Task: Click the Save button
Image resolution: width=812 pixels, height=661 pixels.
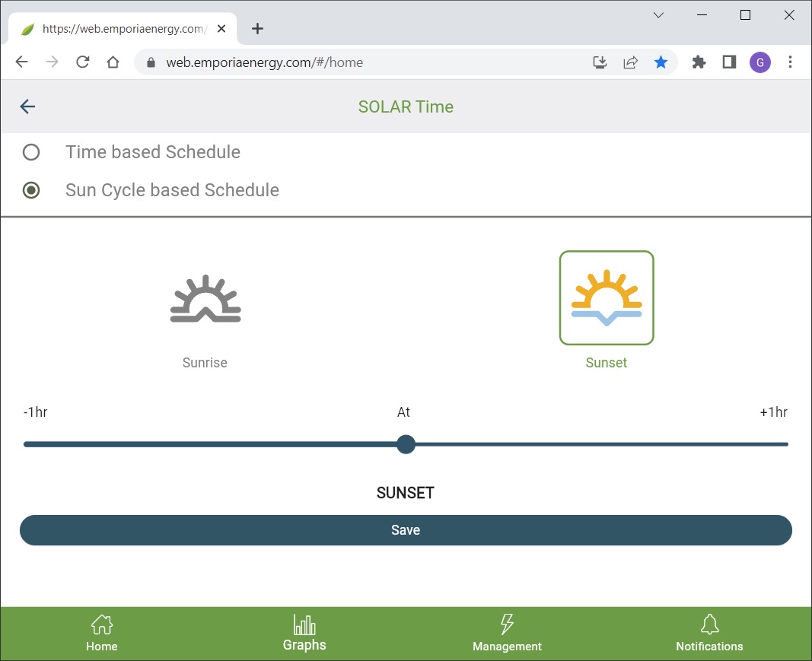Action: click(x=406, y=530)
